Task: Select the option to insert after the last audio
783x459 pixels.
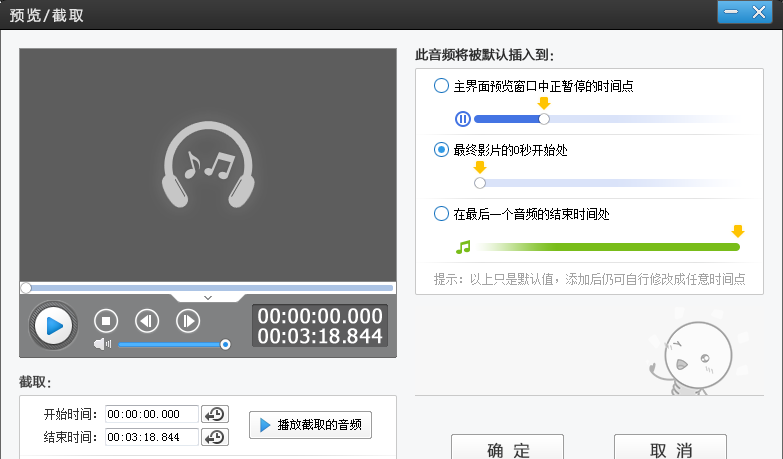Action: click(522, 214)
